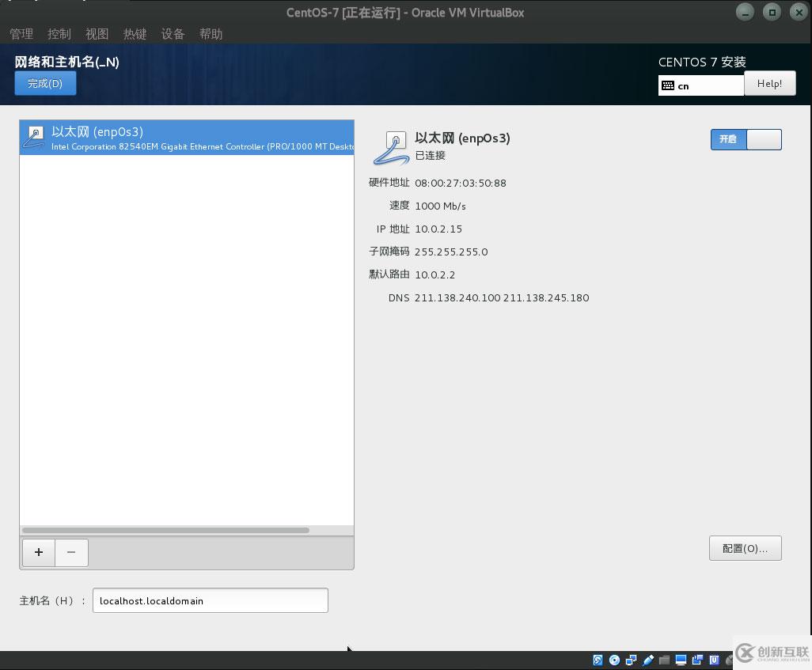
Task: Click the ethernet cable icon in details panel
Action: click(x=392, y=148)
